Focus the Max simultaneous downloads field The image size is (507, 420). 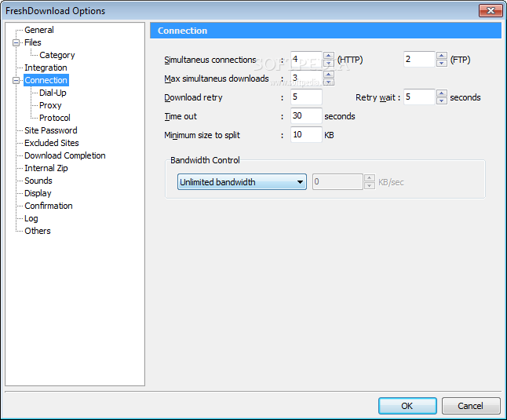pos(306,78)
